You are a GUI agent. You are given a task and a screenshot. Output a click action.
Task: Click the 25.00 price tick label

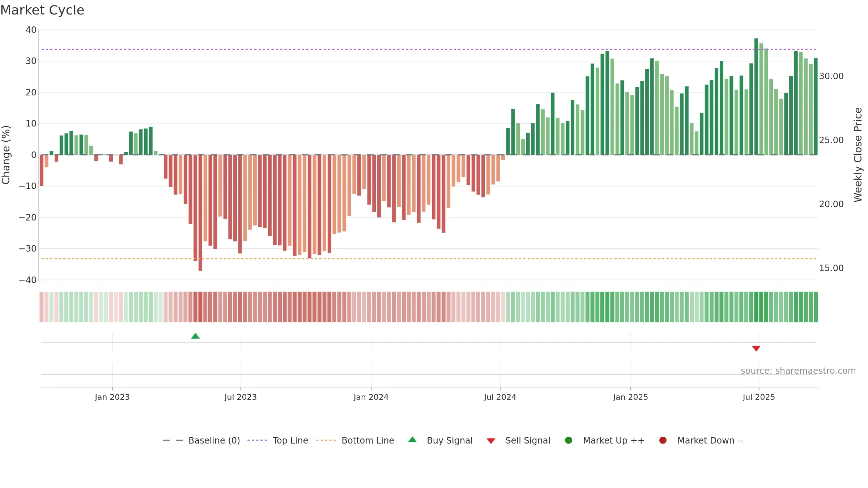click(831, 140)
